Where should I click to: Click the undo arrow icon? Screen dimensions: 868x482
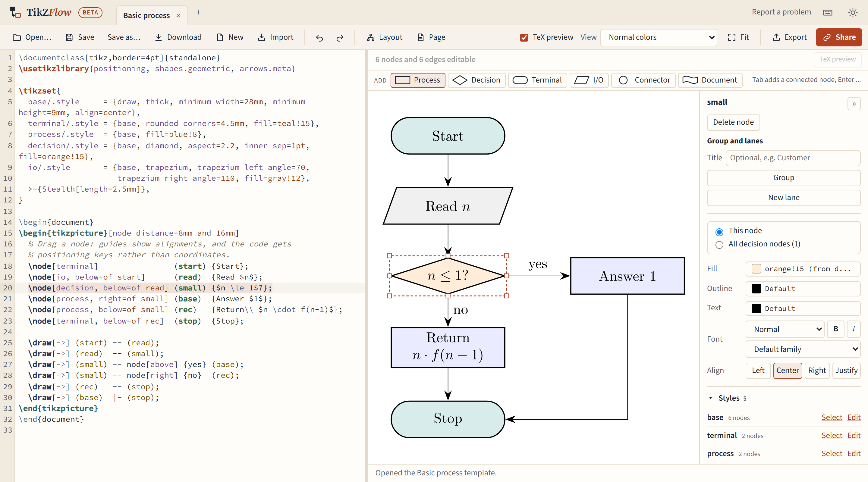(x=319, y=37)
